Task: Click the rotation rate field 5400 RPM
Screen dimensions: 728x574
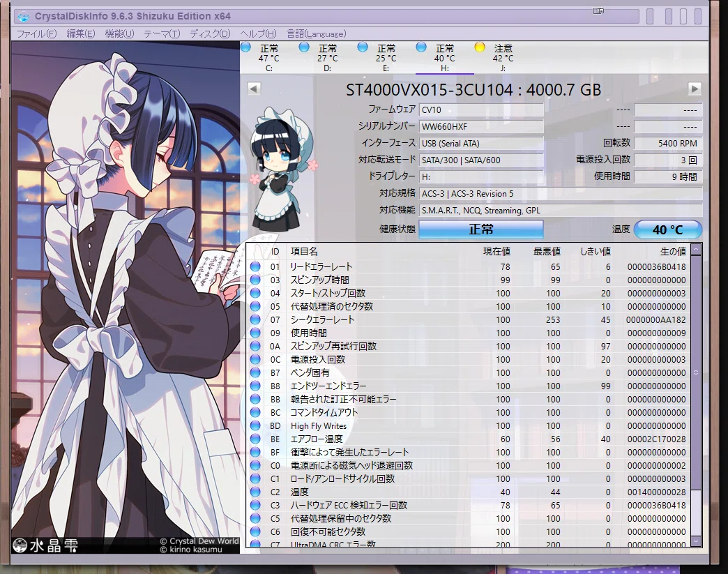Action: (668, 144)
